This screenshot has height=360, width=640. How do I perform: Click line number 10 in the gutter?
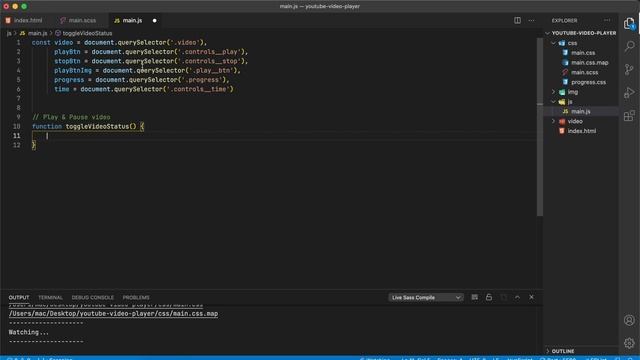(x=16, y=127)
